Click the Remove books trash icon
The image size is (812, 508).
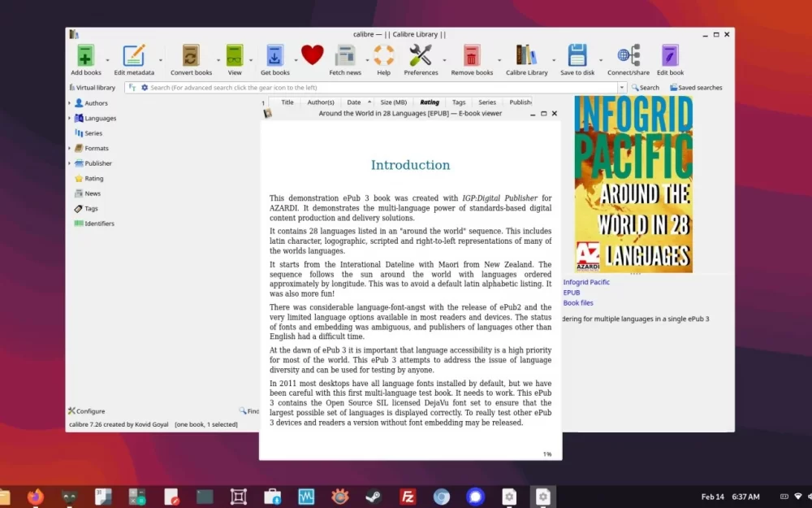tap(471, 55)
